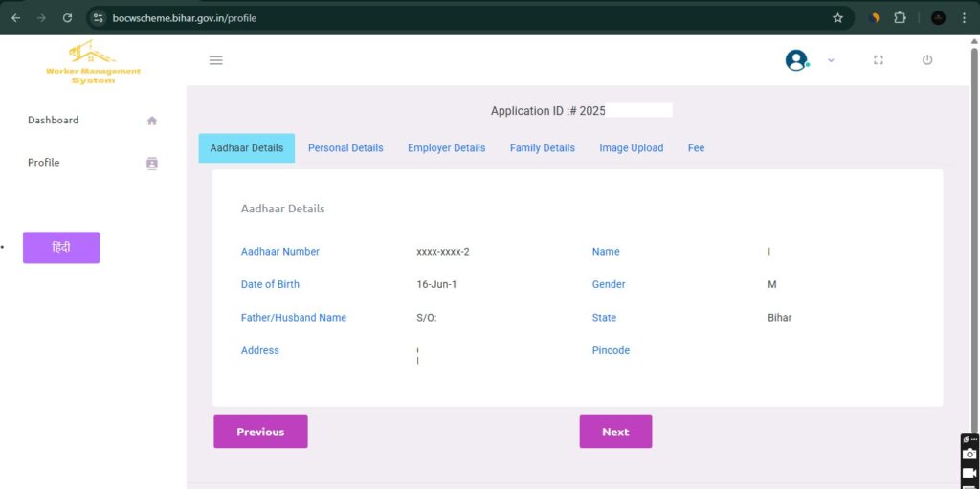Click the Next button

click(615, 432)
